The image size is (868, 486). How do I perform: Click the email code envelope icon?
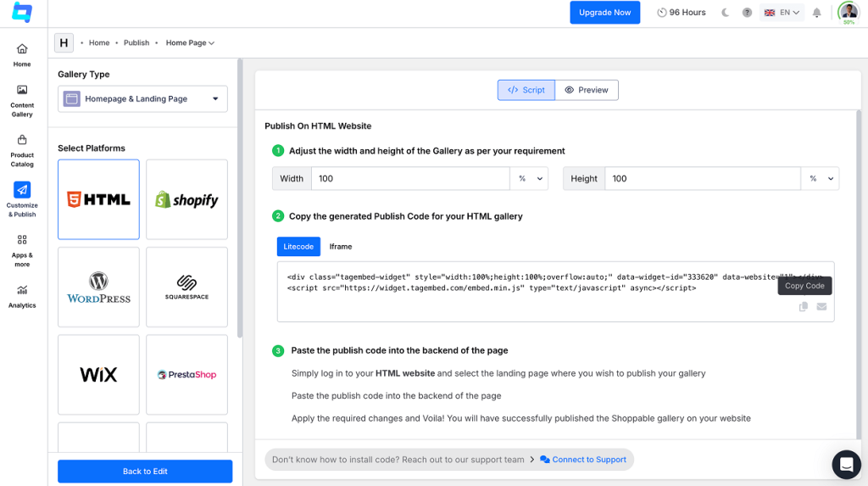(821, 306)
